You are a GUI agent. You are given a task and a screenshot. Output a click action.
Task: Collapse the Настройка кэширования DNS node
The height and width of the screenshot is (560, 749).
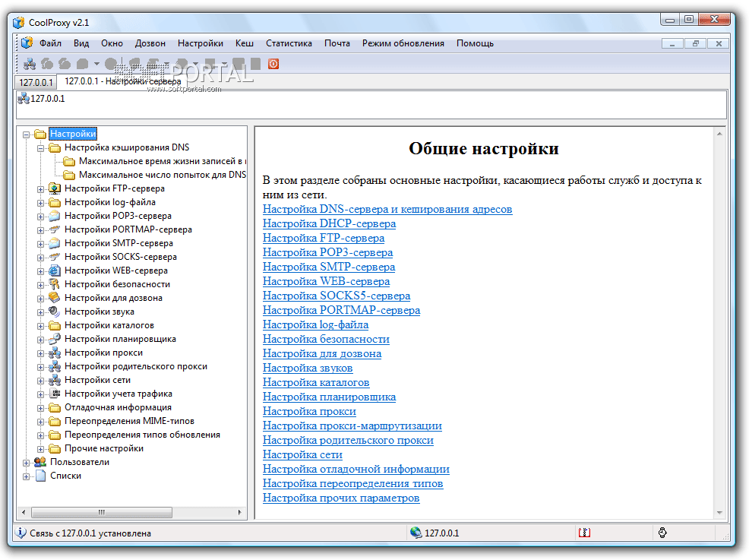40,148
